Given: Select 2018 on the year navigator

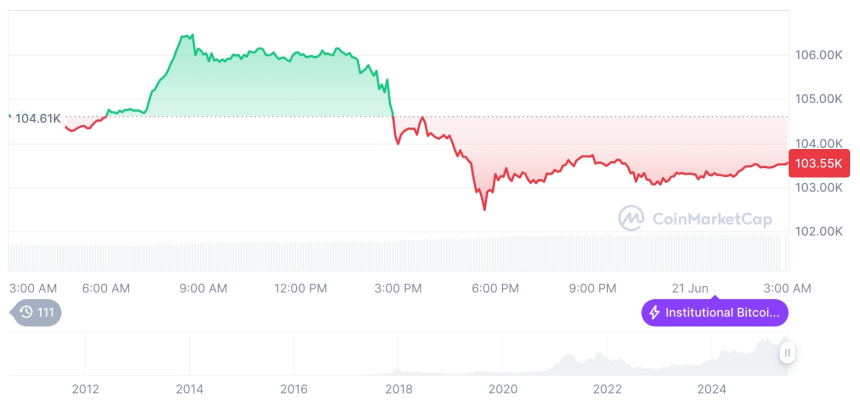Looking at the screenshot, I should (398, 389).
